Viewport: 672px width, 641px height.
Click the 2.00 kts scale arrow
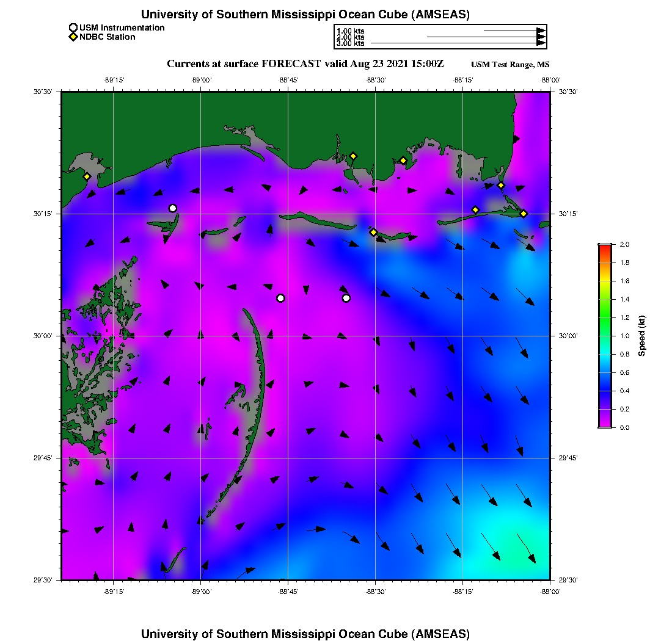point(486,37)
